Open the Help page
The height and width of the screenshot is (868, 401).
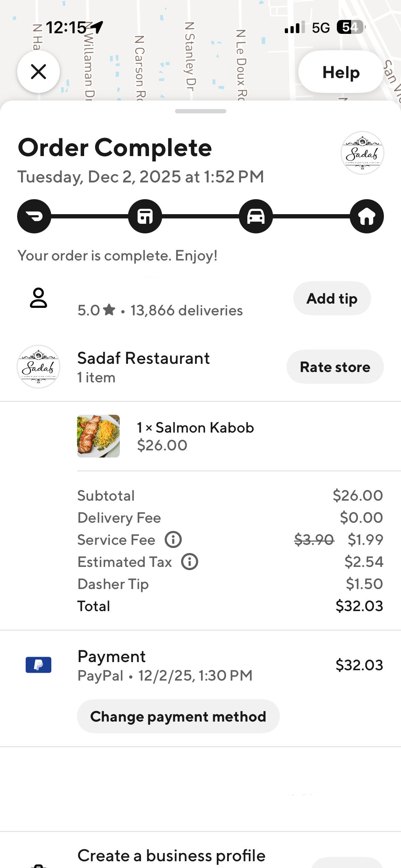(341, 72)
